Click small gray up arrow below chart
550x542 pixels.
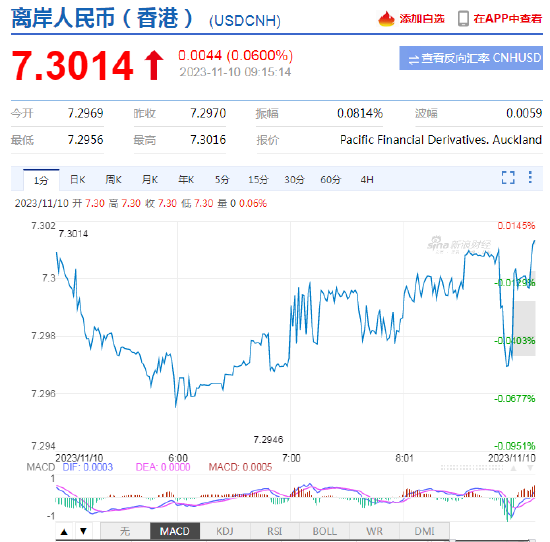[x=514, y=468]
